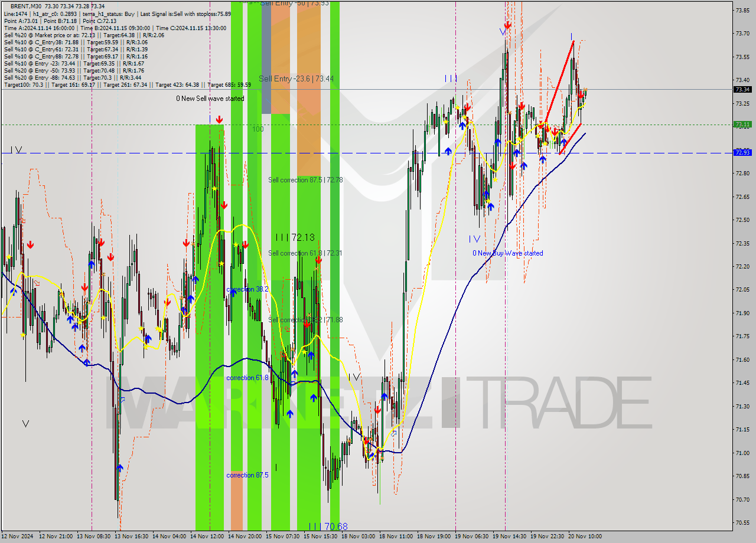
Task: Click the 71.00 price axis value
Action: pyautogui.click(x=742, y=453)
